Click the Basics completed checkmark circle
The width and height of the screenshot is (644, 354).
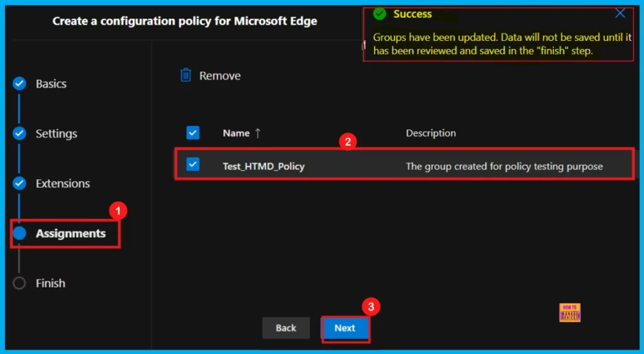point(19,84)
